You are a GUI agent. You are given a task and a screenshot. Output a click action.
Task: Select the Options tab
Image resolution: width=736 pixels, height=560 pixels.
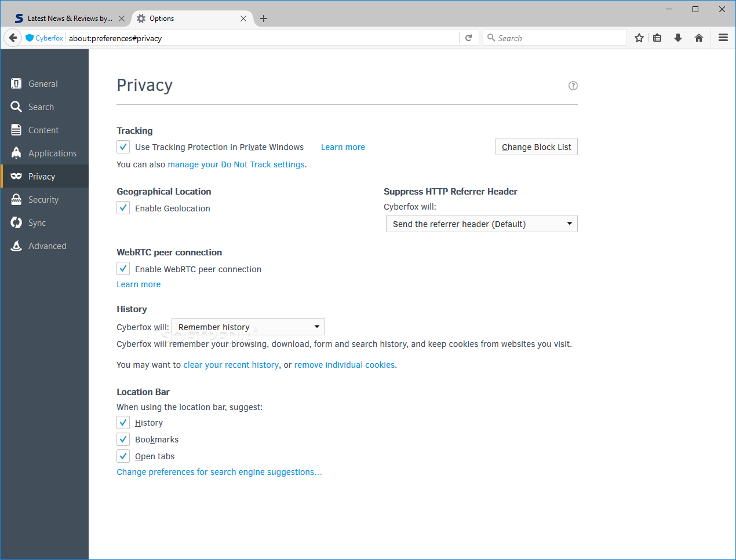[x=192, y=19]
